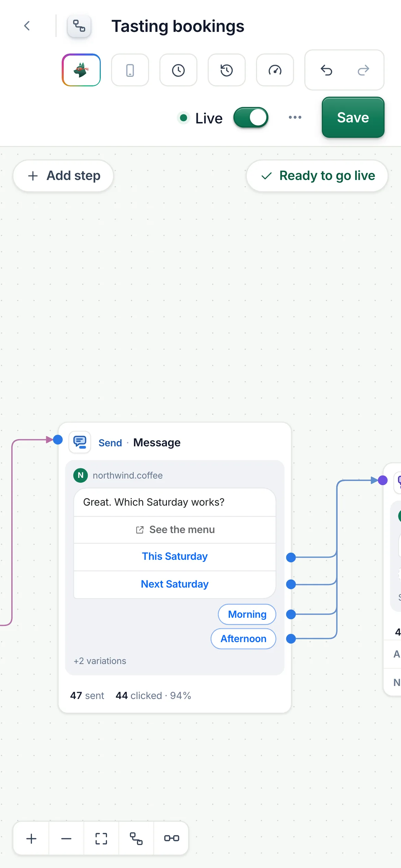Add a new step to the flow
The image size is (401, 868).
pos(63,176)
